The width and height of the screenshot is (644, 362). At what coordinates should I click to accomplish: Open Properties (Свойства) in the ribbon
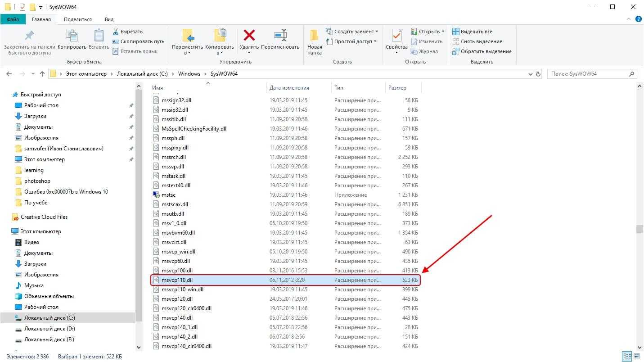coord(396,36)
